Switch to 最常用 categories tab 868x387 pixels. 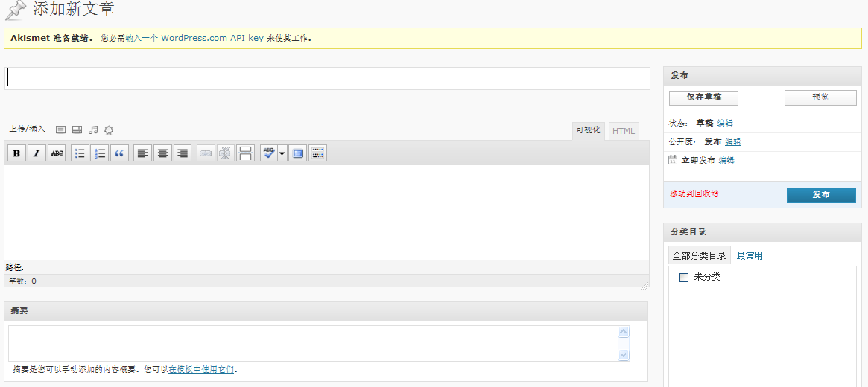(750, 255)
